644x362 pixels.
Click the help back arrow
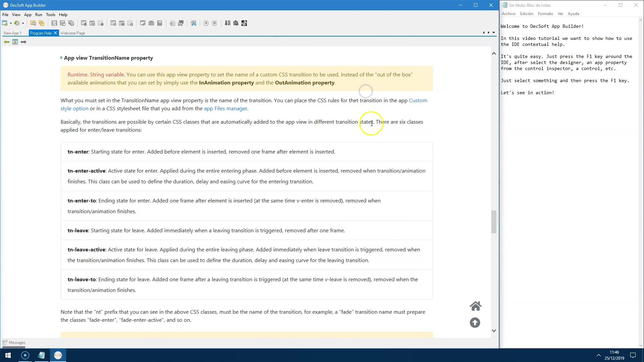[6, 42]
